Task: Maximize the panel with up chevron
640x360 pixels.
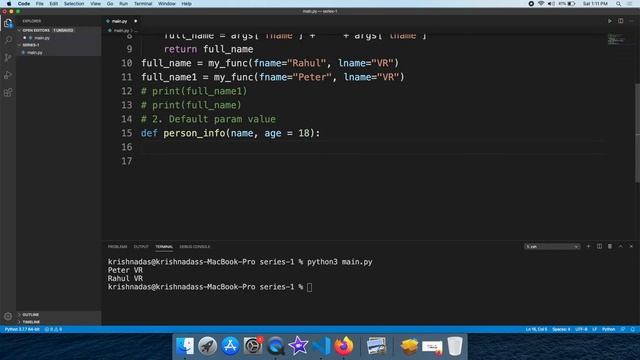Action: click(x=620, y=247)
